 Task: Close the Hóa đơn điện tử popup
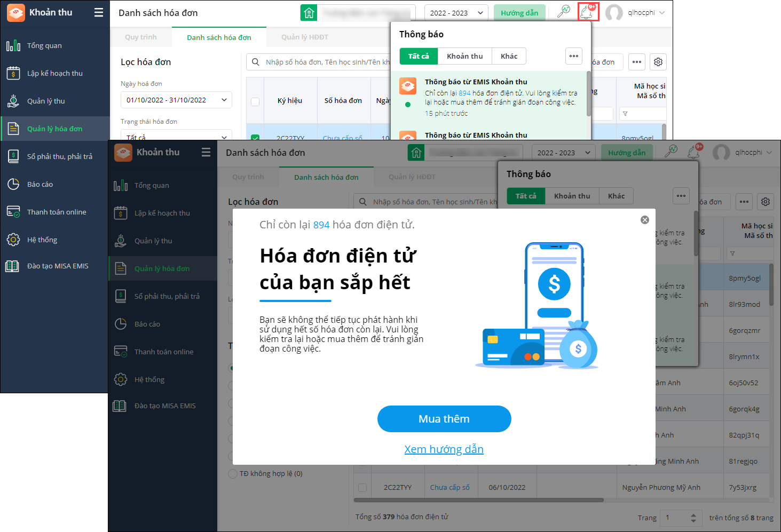click(645, 220)
